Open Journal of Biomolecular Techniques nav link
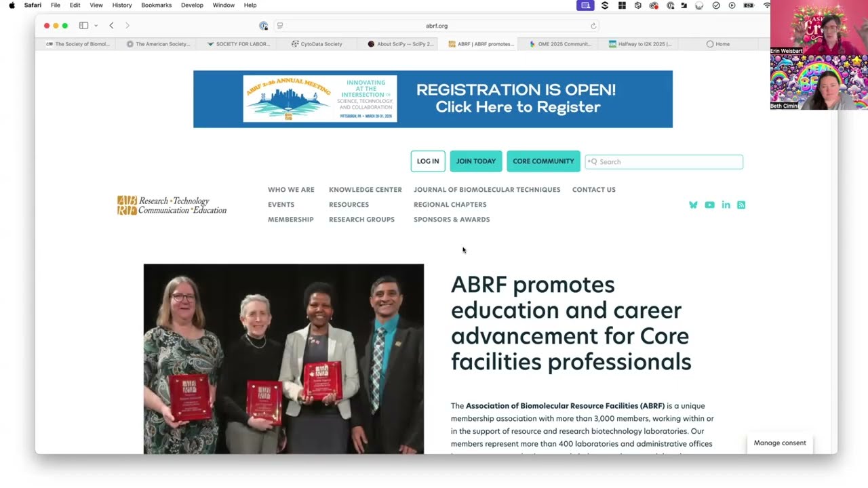 (x=487, y=190)
